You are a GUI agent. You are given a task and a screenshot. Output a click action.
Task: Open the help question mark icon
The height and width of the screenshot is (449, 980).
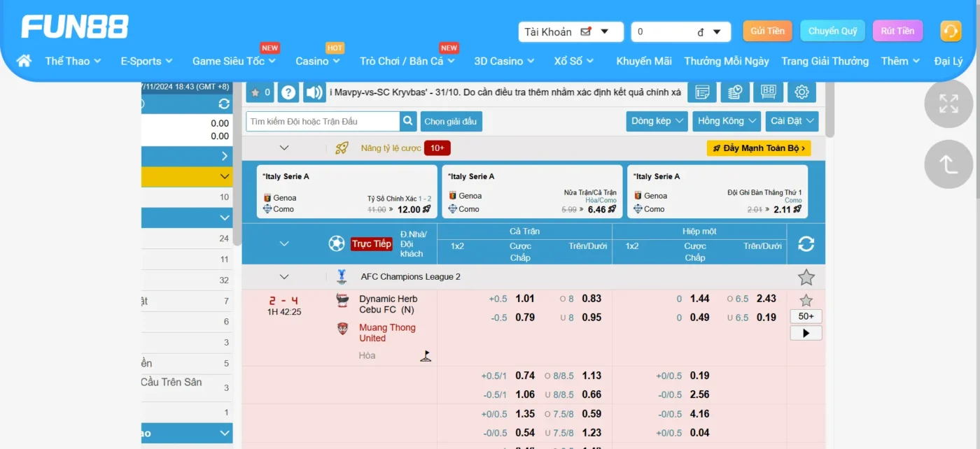(288, 92)
